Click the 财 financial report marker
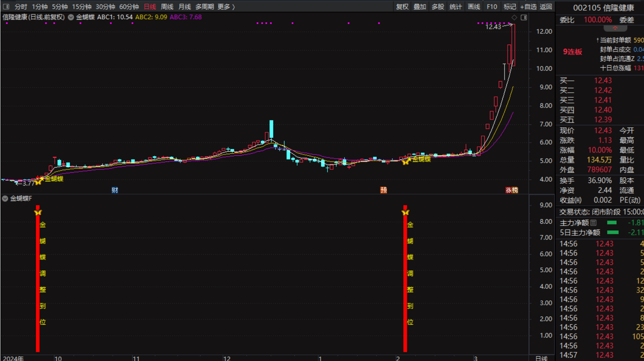Viewport: 644px width, 361px height. point(115,190)
